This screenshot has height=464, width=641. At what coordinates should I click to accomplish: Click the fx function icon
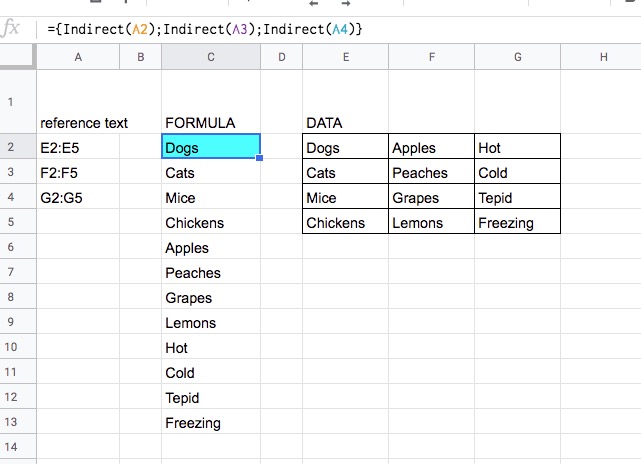[11, 29]
